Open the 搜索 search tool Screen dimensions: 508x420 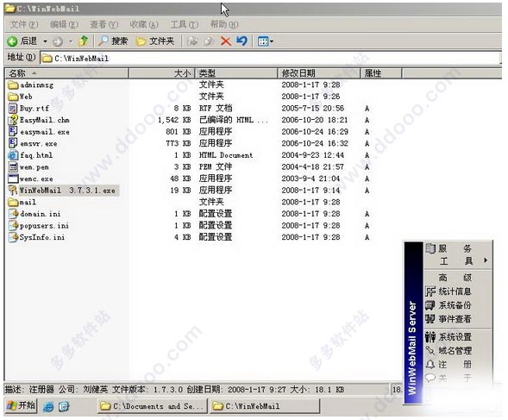click(x=113, y=41)
